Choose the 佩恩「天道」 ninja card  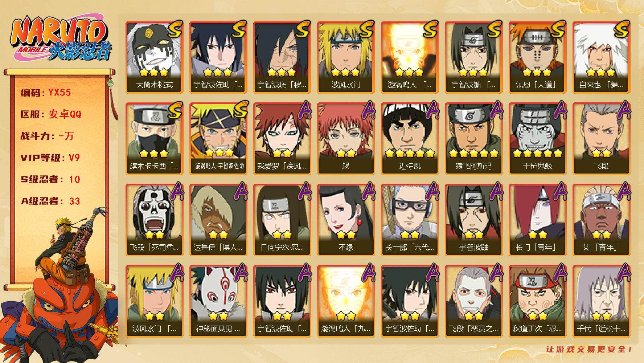[537, 57]
